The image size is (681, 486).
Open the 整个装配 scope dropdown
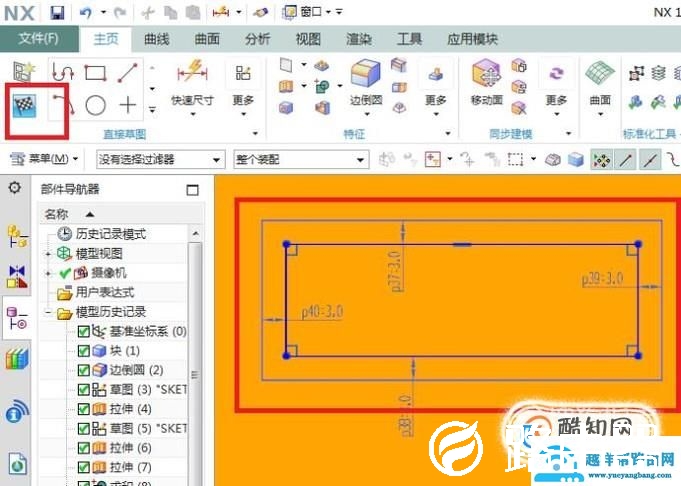pyautogui.click(x=301, y=159)
